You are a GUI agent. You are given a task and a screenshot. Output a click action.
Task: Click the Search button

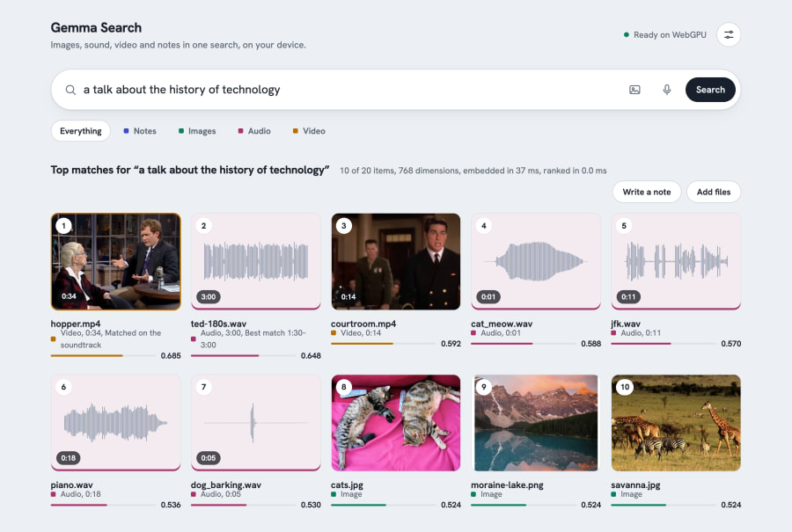click(x=710, y=90)
